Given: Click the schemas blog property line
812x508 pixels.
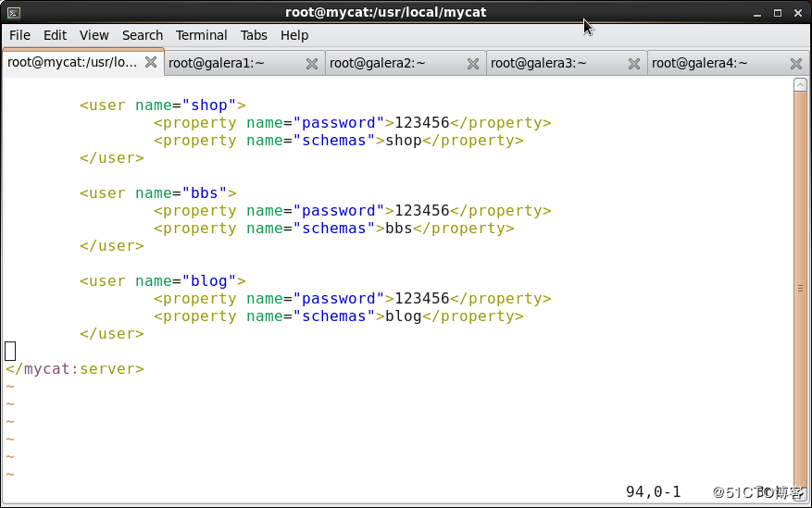Looking at the screenshot, I should point(339,316).
